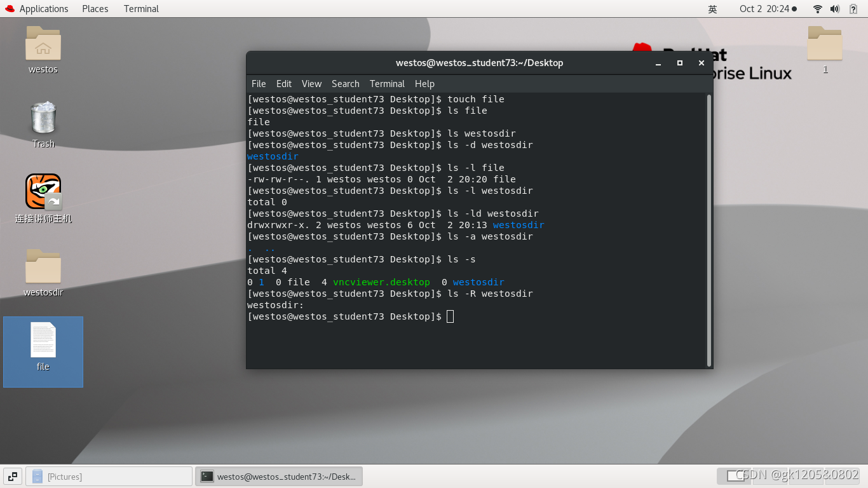Viewport: 868px width, 488px height.
Task: Click the date and time Oct 2 20:24
Action: coord(768,9)
